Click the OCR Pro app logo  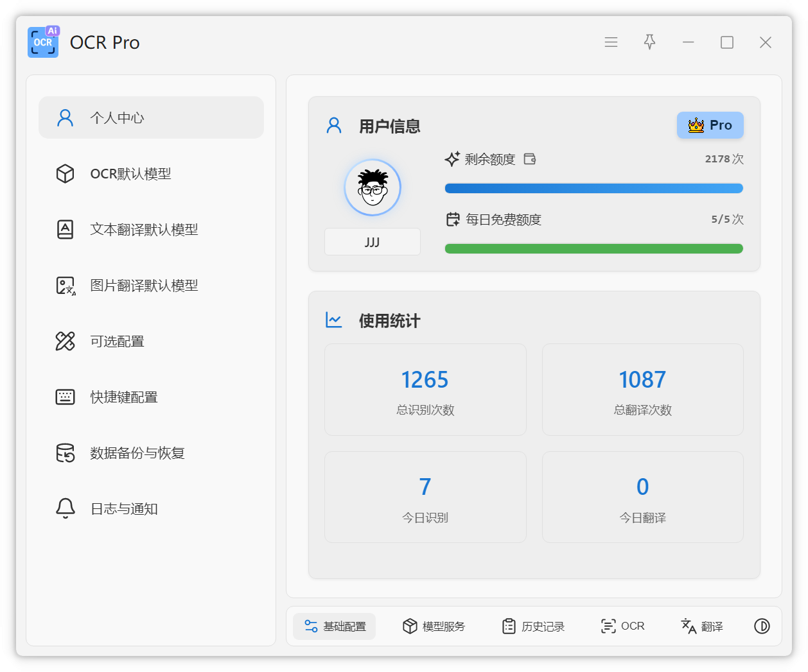tap(43, 42)
